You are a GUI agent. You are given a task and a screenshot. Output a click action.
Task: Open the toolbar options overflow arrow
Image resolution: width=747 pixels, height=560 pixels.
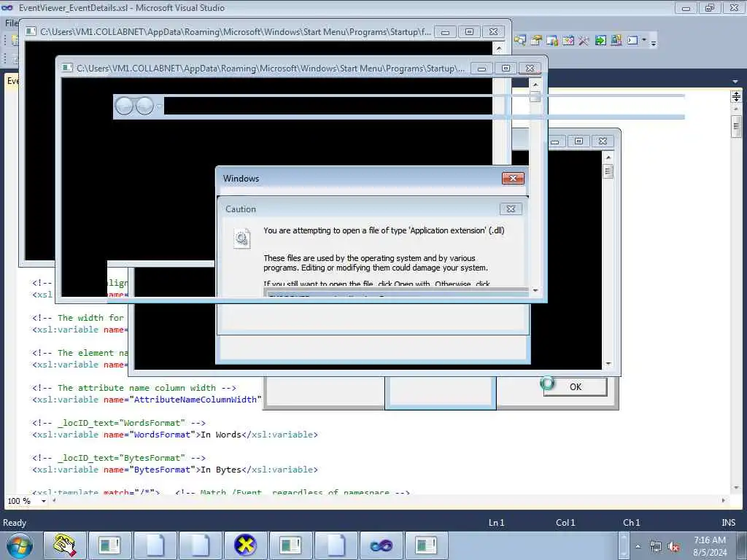654,43
